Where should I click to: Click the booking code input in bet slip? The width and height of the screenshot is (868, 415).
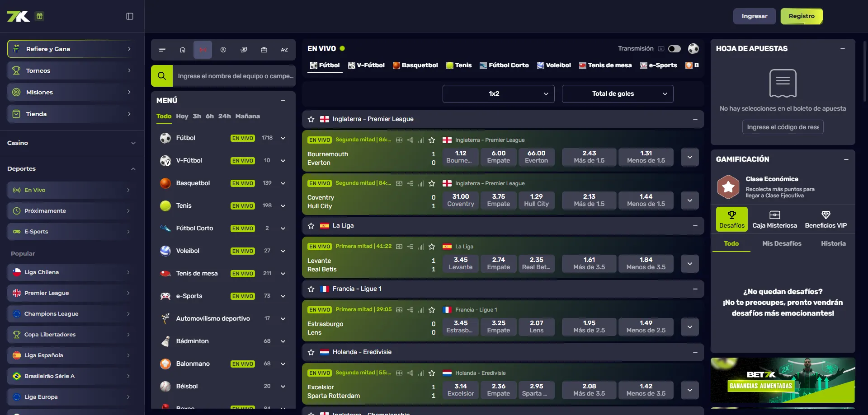click(783, 127)
